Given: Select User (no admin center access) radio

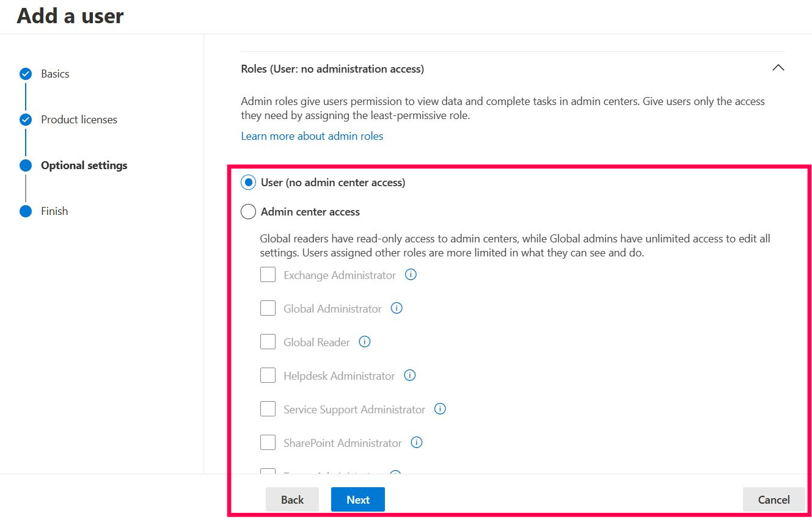Looking at the screenshot, I should [248, 183].
